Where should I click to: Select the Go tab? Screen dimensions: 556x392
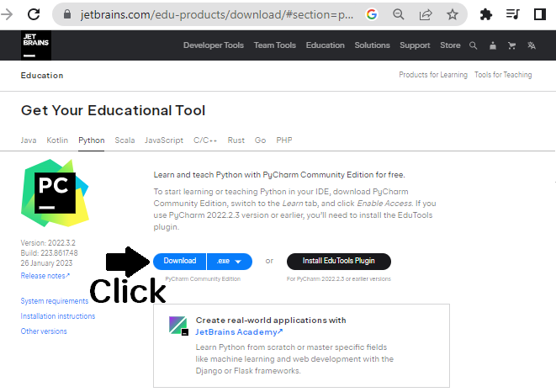pos(260,140)
